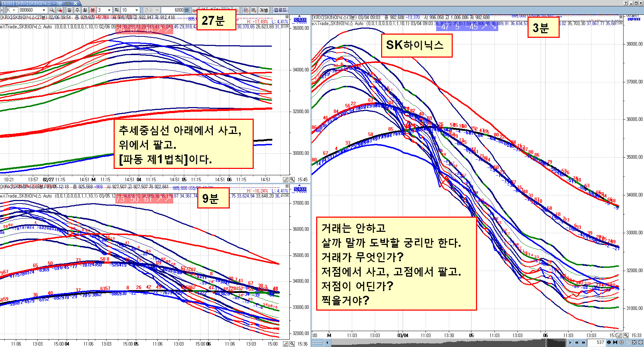Open the K market type dropdown
This screenshot has height=347, width=644.
[x=14, y=10]
